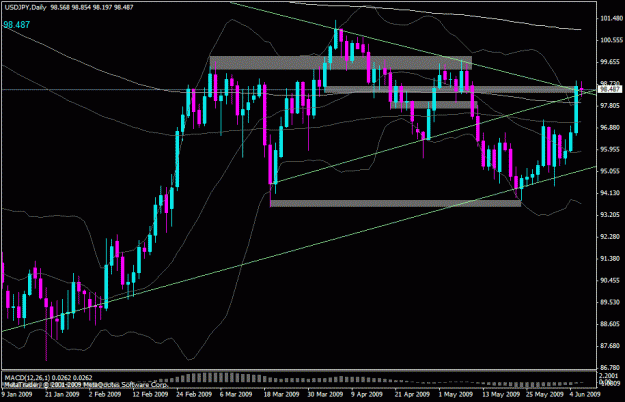The width and height of the screenshot is (625, 402).
Task: Select the bottom gray support zone near 93.6
Action: pos(395,203)
